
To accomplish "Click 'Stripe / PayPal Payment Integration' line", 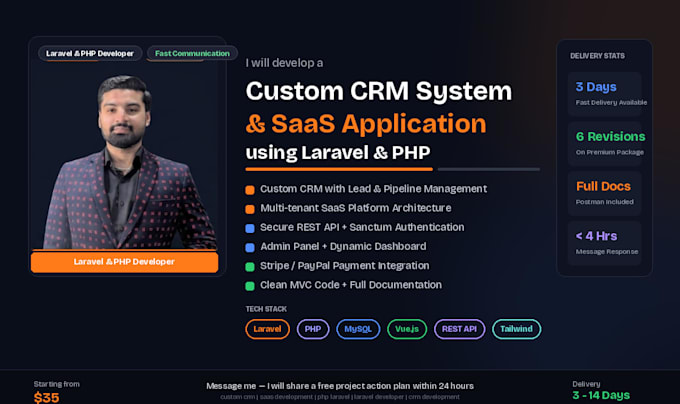I will coord(344,266).
